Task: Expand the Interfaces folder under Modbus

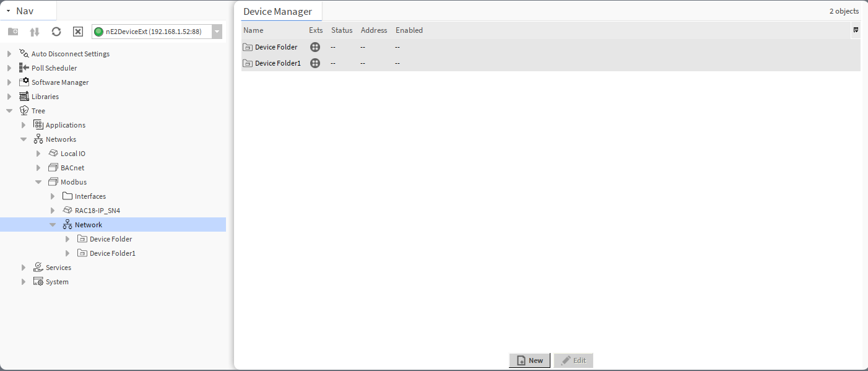Action: 53,196
